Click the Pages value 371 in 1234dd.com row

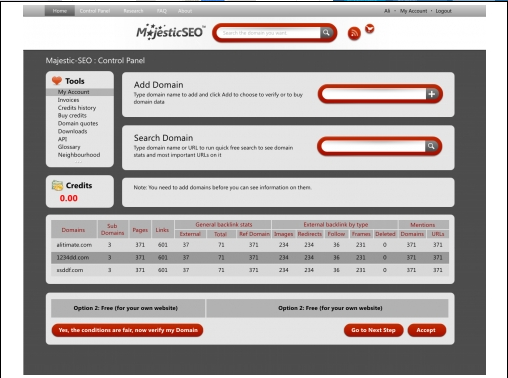pyautogui.click(x=140, y=257)
